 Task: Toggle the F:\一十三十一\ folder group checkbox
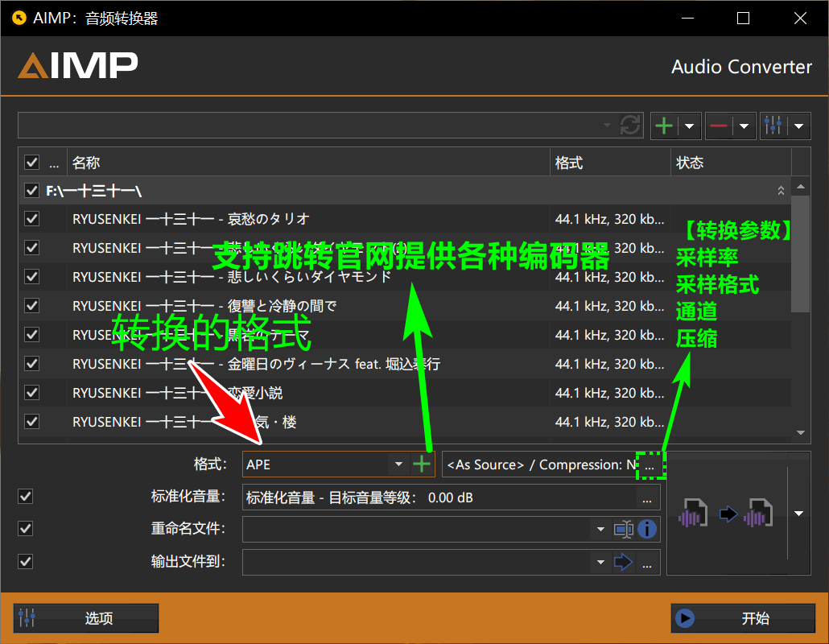(x=31, y=190)
